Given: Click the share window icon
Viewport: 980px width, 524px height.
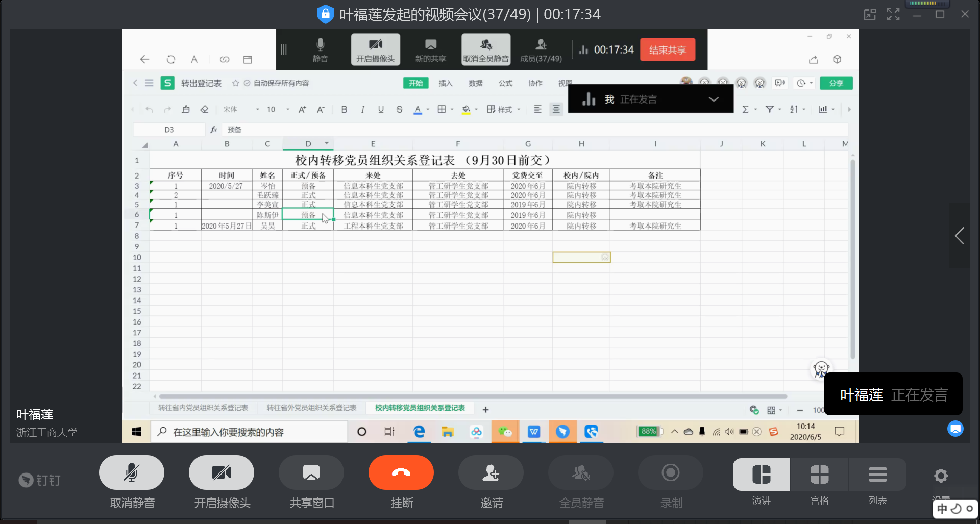Looking at the screenshot, I should pos(311,472).
